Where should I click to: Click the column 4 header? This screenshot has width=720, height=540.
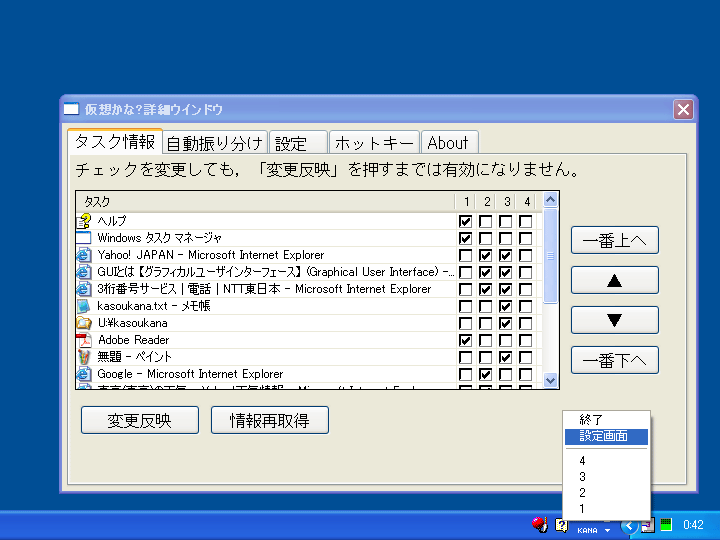527,202
